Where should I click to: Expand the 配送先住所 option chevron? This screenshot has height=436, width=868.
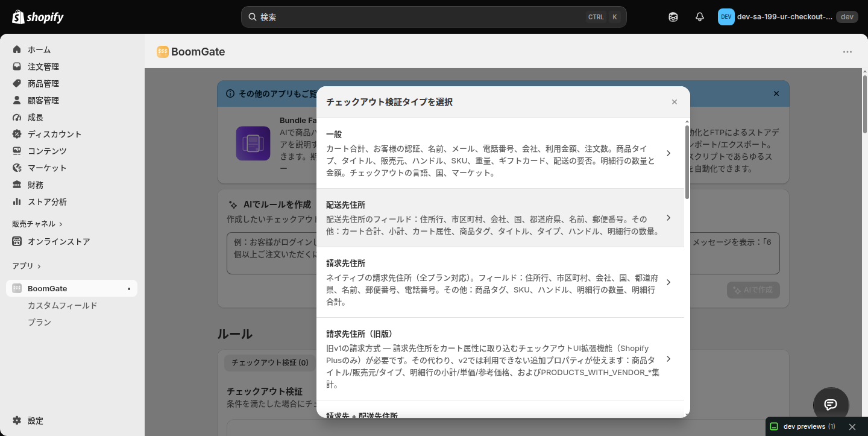coord(668,218)
